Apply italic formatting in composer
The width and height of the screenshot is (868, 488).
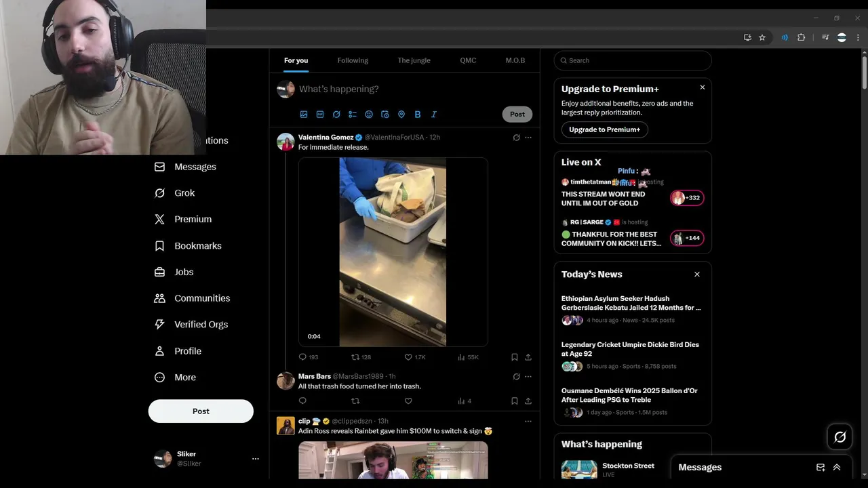pos(434,115)
